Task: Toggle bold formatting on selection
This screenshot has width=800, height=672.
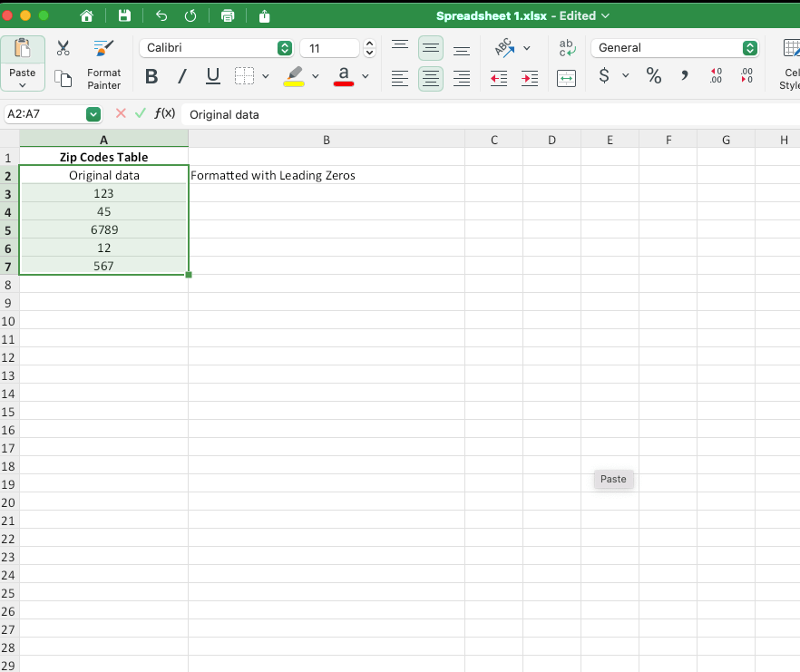Action: coord(151,76)
